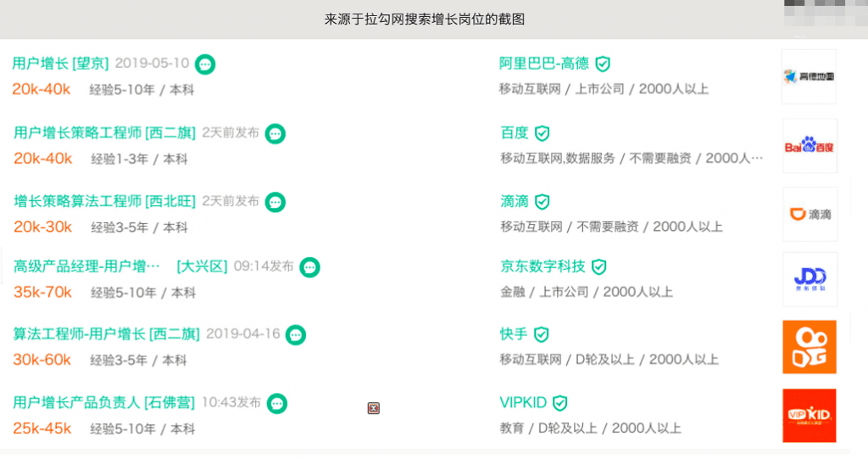Click posting time 10:43发布
Image resolution: width=868 pixels, height=459 pixels.
pos(231,402)
